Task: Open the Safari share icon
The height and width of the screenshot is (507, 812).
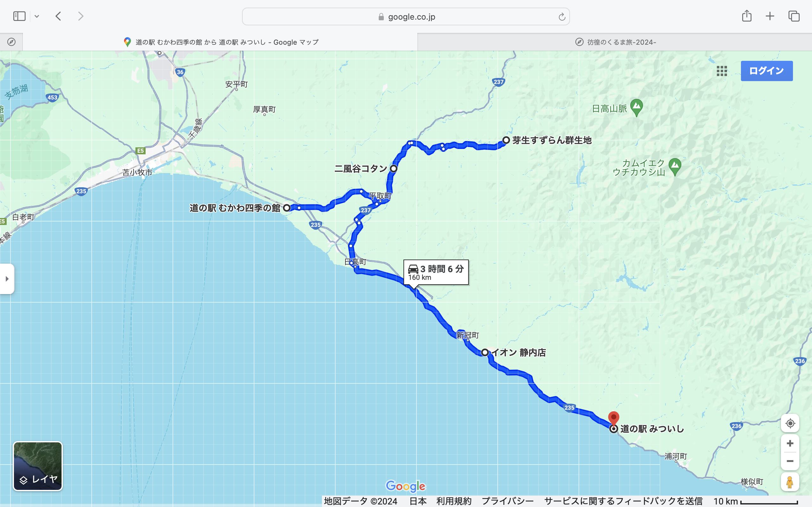Action: coord(747,16)
